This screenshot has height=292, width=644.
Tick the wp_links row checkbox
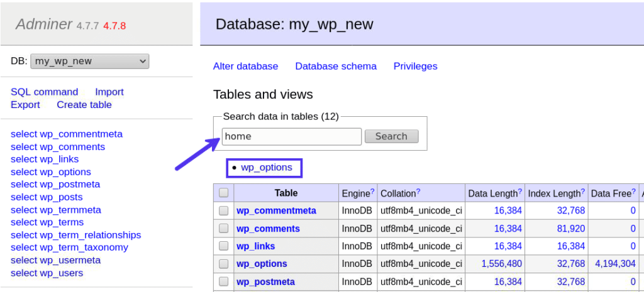pyautogui.click(x=223, y=246)
